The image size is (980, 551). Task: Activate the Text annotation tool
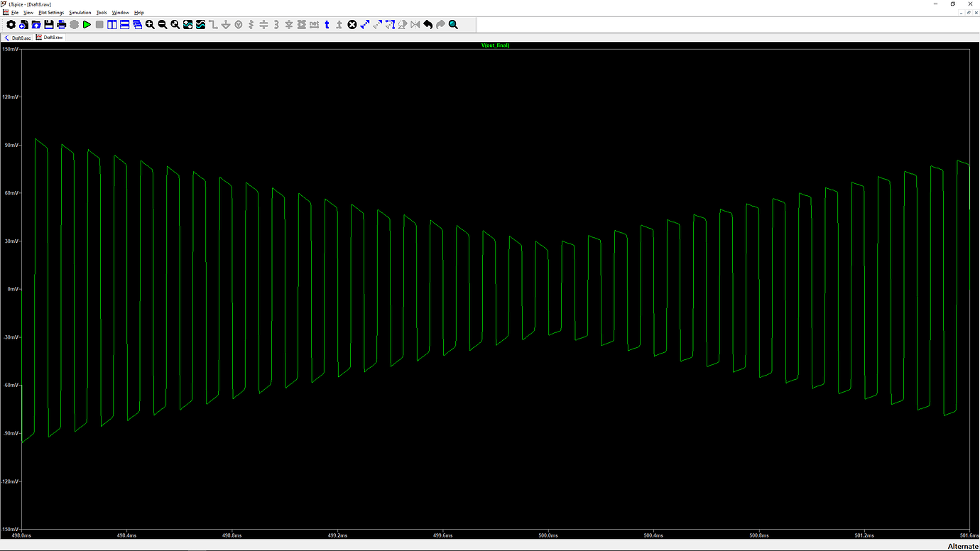click(x=328, y=24)
